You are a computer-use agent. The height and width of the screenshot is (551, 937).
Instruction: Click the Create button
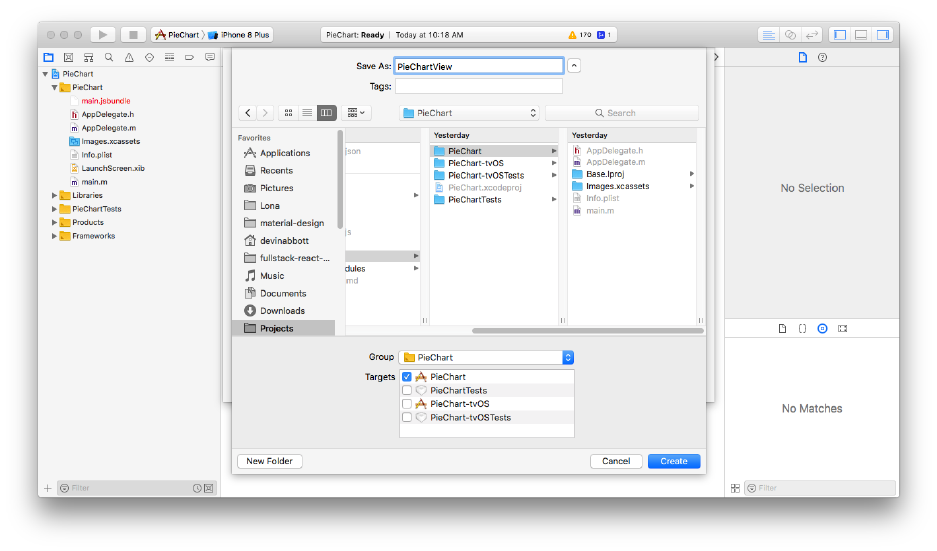pyautogui.click(x=673, y=461)
